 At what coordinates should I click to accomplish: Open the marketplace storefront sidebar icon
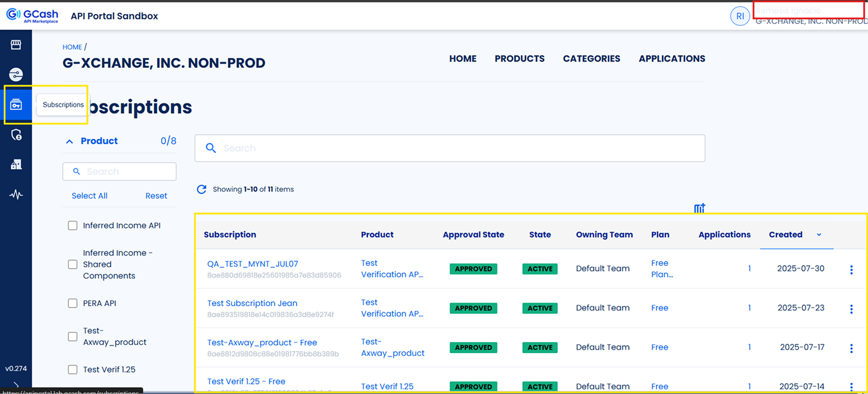pyautogui.click(x=16, y=45)
